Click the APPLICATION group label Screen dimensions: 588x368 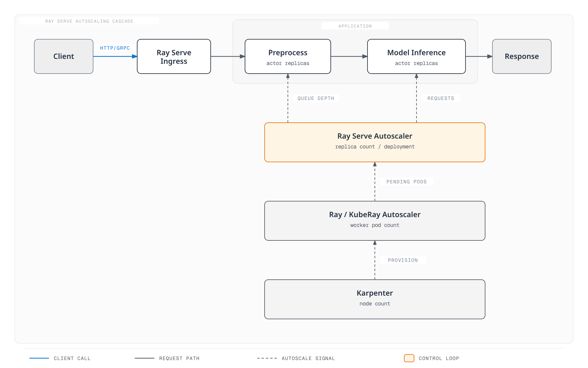[355, 26]
